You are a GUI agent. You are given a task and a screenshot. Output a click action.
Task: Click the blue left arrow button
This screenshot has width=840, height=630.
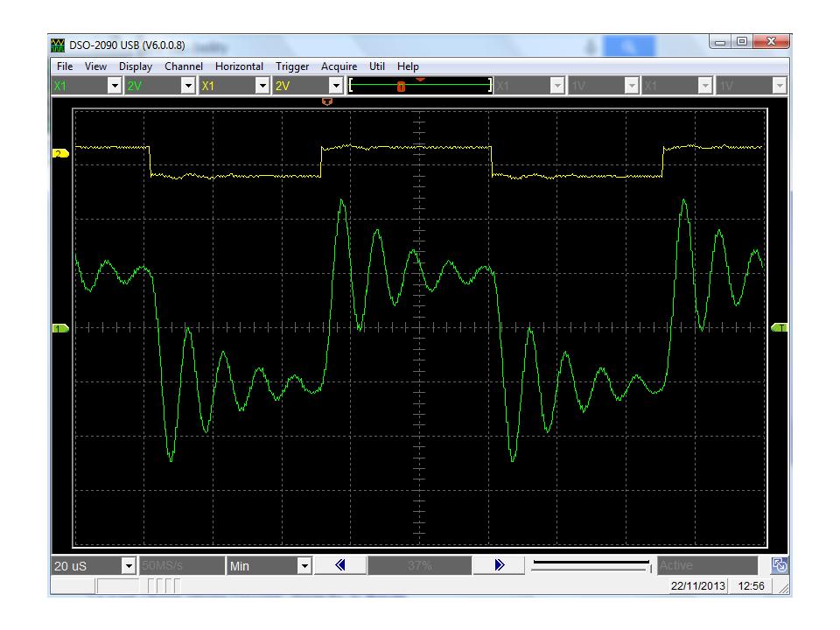340,565
